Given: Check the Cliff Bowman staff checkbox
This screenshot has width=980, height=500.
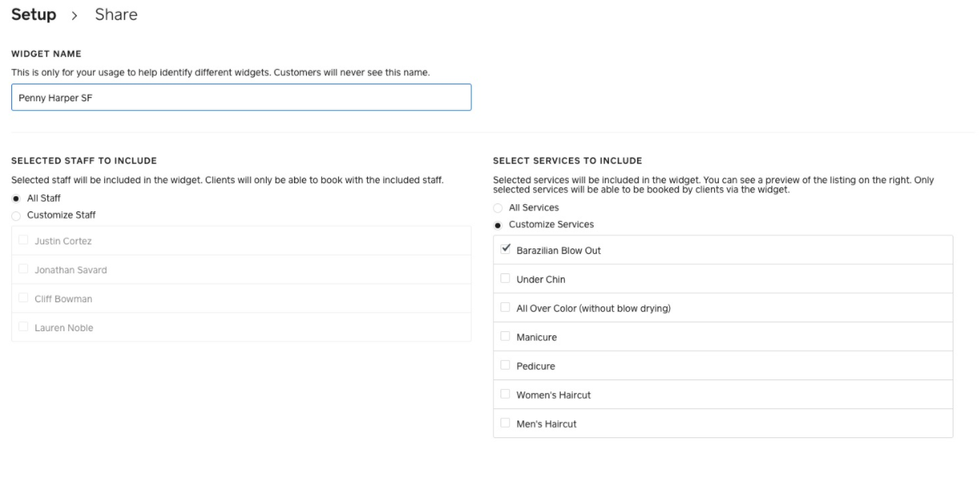Looking at the screenshot, I should point(23,297).
